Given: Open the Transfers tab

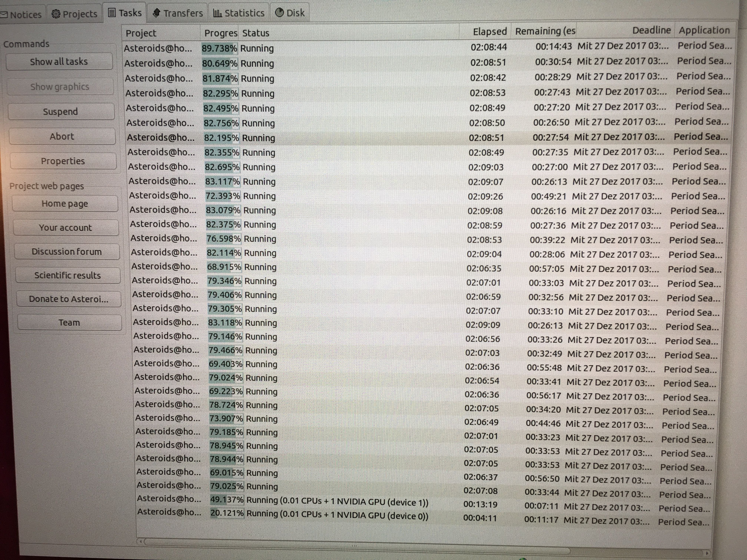Looking at the screenshot, I should [x=178, y=13].
